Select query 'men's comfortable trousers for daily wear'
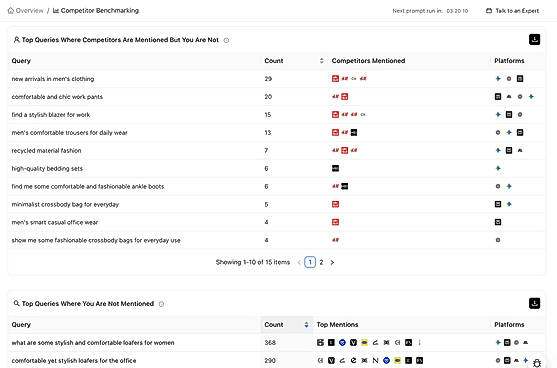 pyautogui.click(x=69, y=132)
